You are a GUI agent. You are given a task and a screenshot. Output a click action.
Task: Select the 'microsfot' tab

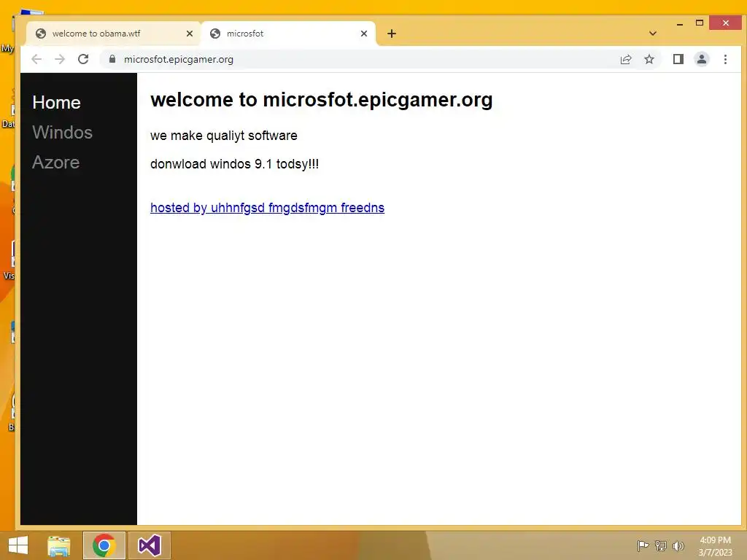pos(289,34)
